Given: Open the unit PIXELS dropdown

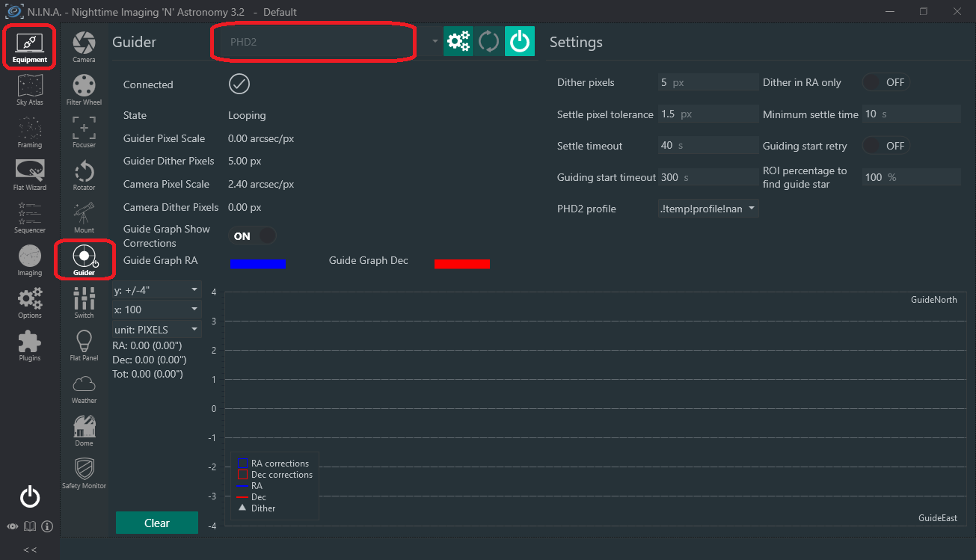Looking at the screenshot, I should tap(156, 330).
